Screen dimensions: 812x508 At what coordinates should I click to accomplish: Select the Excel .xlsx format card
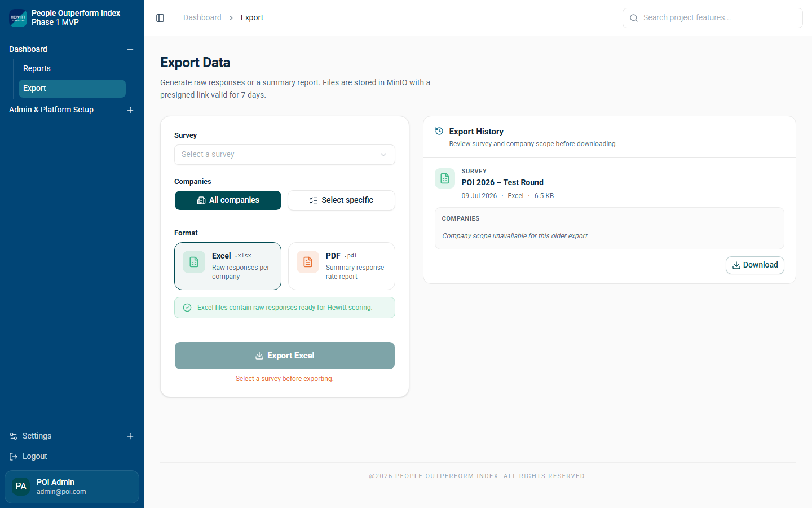(x=228, y=266)
